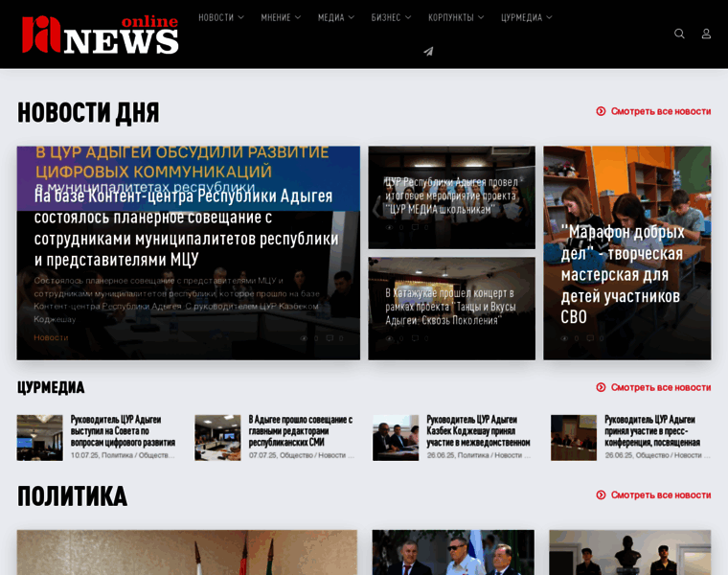Select the Бизнес menu item
This screenshot has width=728, height=575.
coord(391,17)
